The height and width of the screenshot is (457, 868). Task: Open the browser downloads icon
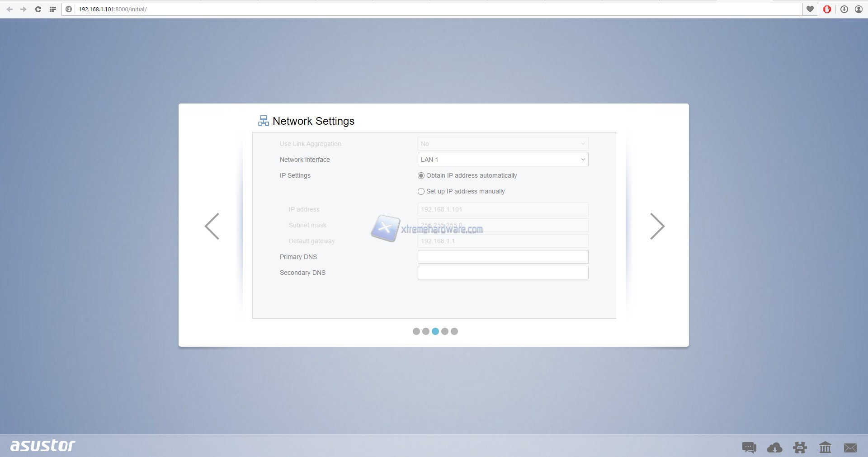(x=844, y=9)
